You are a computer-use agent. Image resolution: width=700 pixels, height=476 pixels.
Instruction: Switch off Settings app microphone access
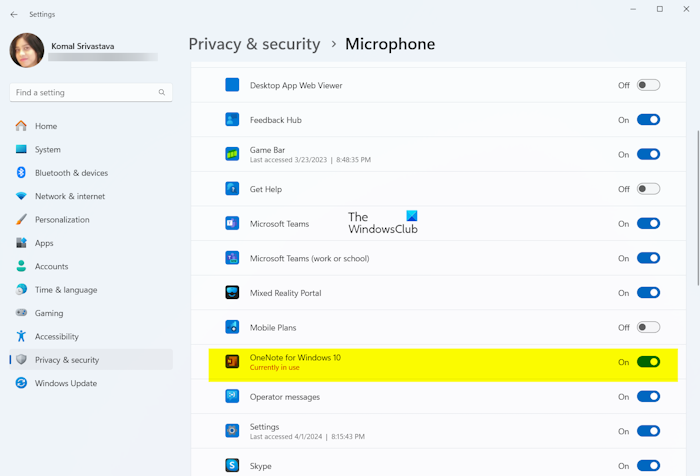point(648,431)
